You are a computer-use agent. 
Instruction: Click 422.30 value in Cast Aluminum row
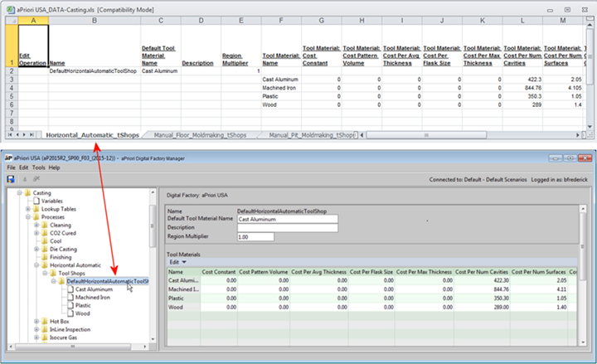coord(481,280)
